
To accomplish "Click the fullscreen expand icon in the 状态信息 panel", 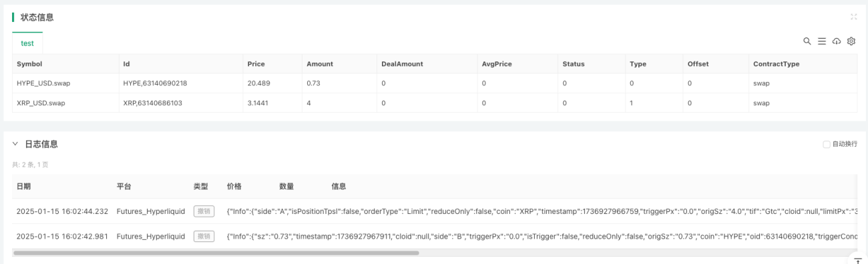I will pyautogui.click(x=853, y=17).
